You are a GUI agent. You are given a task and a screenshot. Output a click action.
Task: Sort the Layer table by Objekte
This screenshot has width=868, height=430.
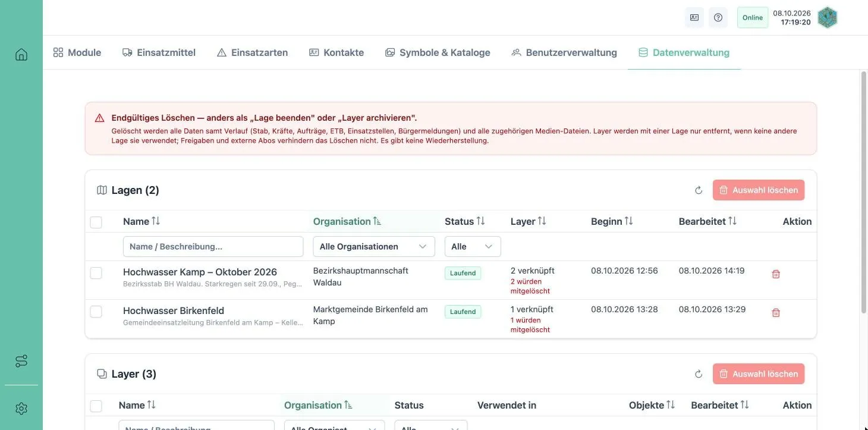pos(652,405)
